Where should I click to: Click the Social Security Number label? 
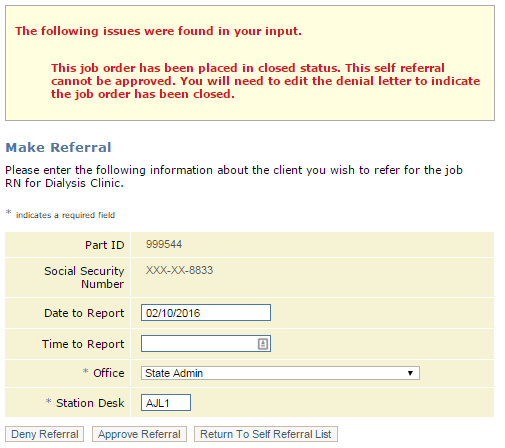84,277
